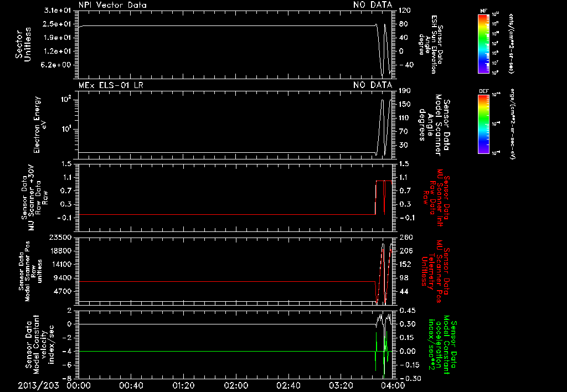Click the '23500' scanner position tick value

pos(60,238)
